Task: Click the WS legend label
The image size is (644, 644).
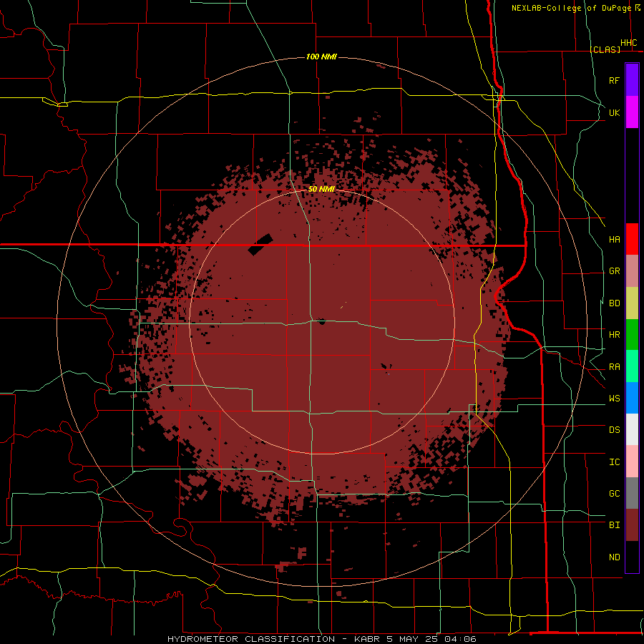Action: tap(614, 399)
